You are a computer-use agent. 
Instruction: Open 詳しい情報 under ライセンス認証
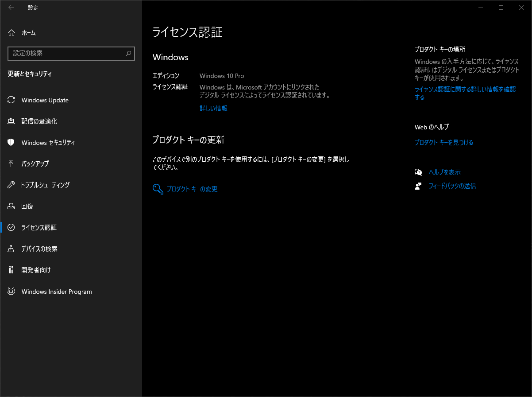click(x=213, y=108)
